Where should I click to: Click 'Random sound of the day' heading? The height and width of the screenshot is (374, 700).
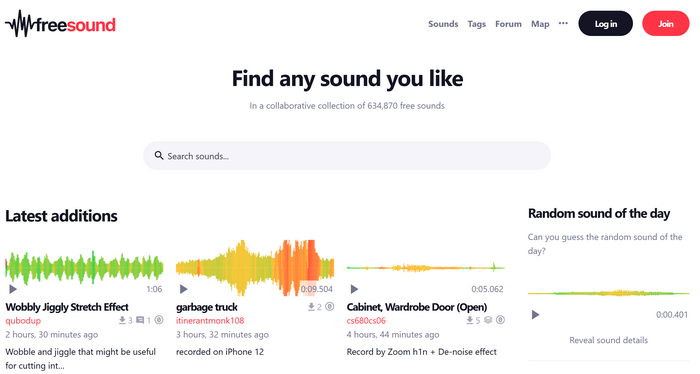(599, 213)
